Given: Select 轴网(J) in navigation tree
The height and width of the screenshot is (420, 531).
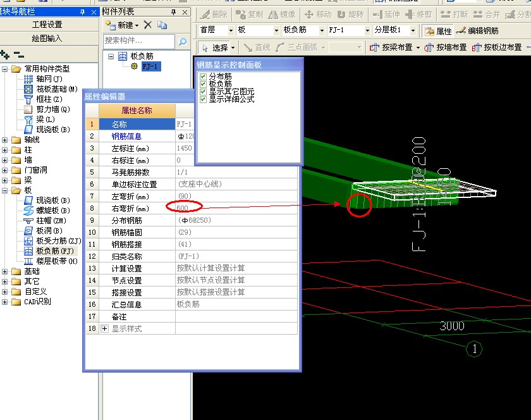Looking at the screenshot, I should (x=43, y=79).
